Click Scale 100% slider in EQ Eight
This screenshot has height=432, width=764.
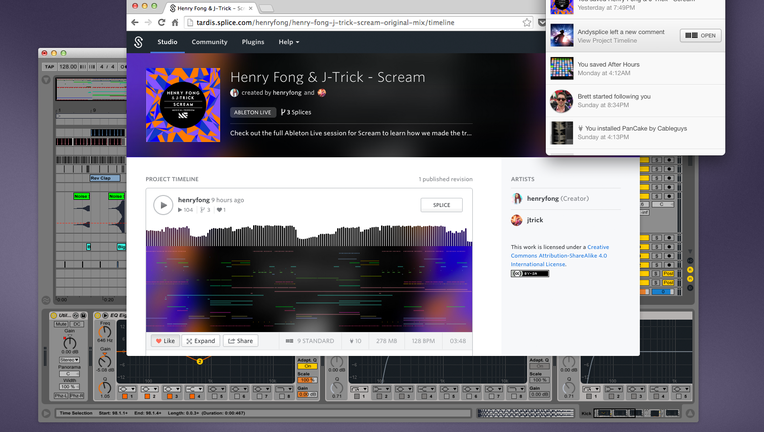pyautogui.click(x=307, y=380)
